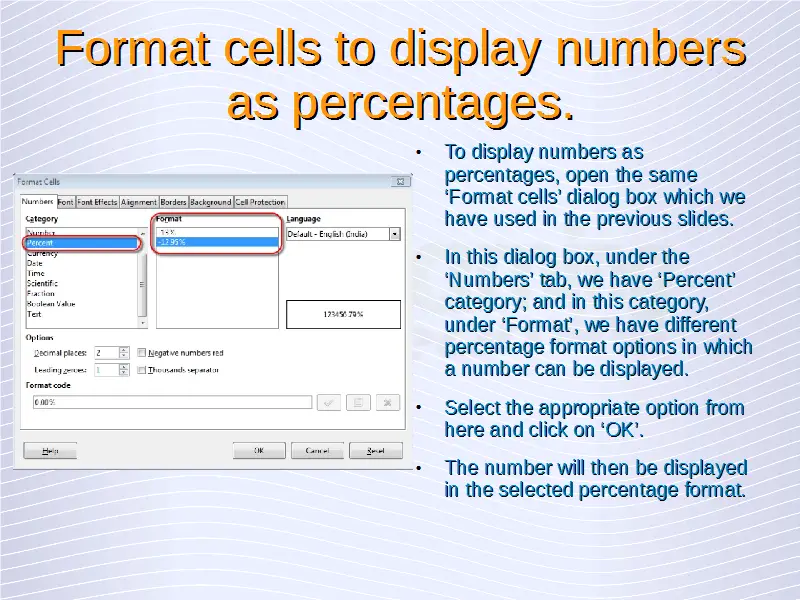Click the Format code input field
The height and width of the screenshot is (600, 800).
(170, 402)
